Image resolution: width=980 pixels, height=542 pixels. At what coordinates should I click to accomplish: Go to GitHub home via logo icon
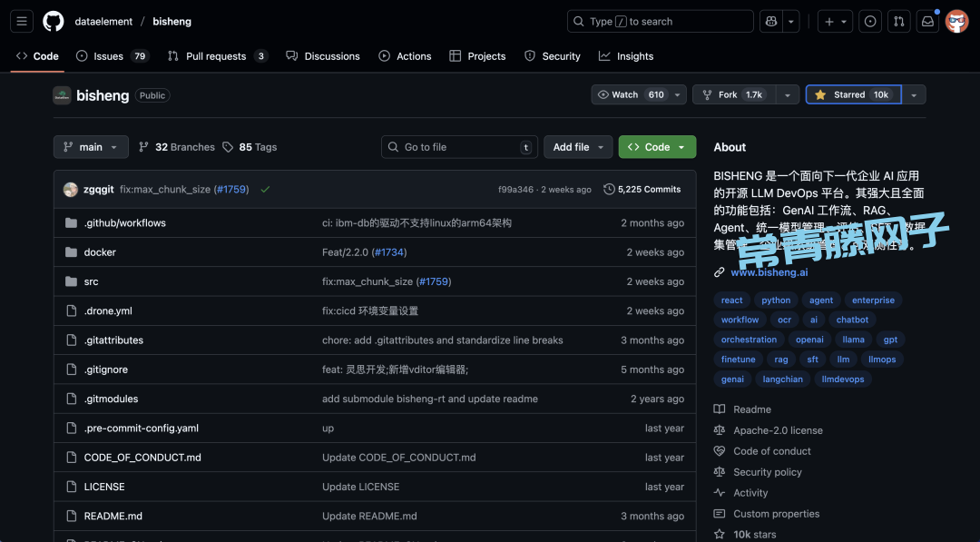pos(53,21)
